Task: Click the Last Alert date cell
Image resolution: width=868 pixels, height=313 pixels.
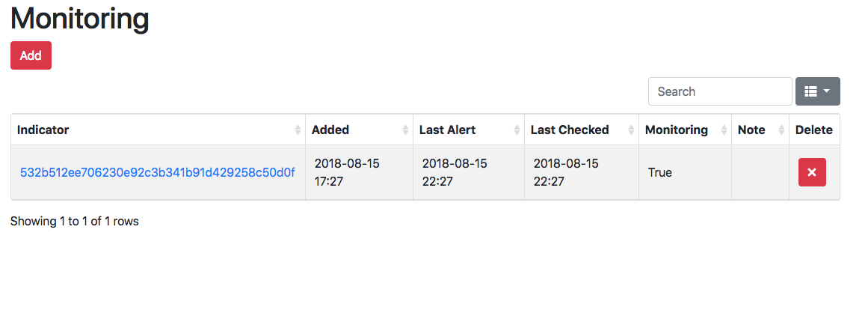Action: (455, 172)
